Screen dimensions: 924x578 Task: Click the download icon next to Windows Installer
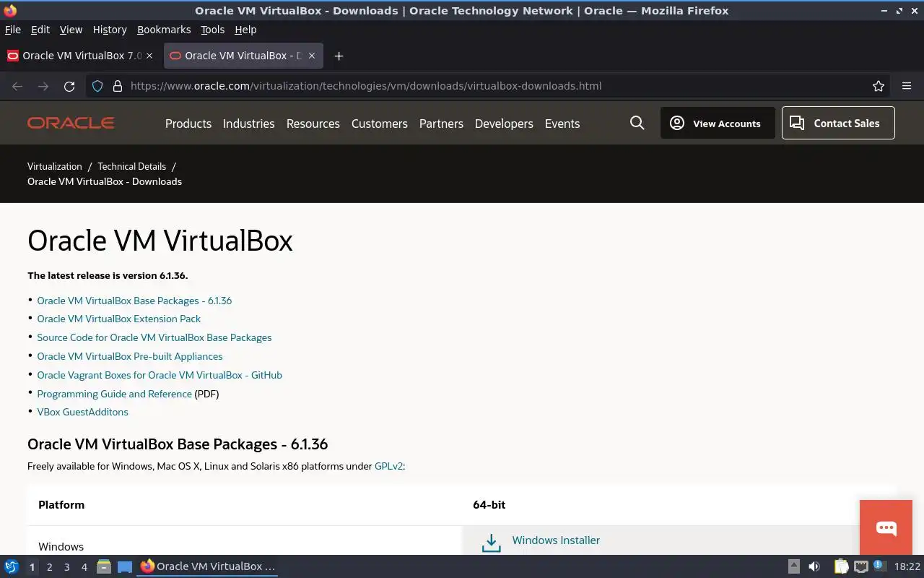click(491, 543)
